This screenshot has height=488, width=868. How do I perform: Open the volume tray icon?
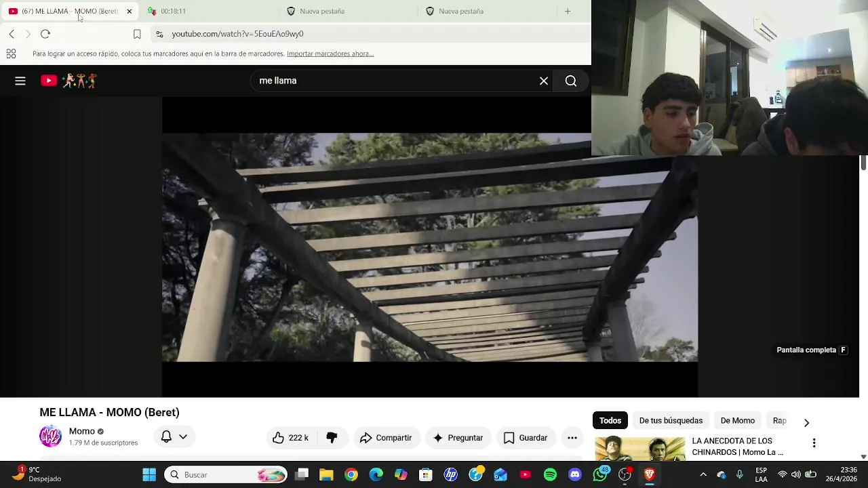(x=795, y=475)
